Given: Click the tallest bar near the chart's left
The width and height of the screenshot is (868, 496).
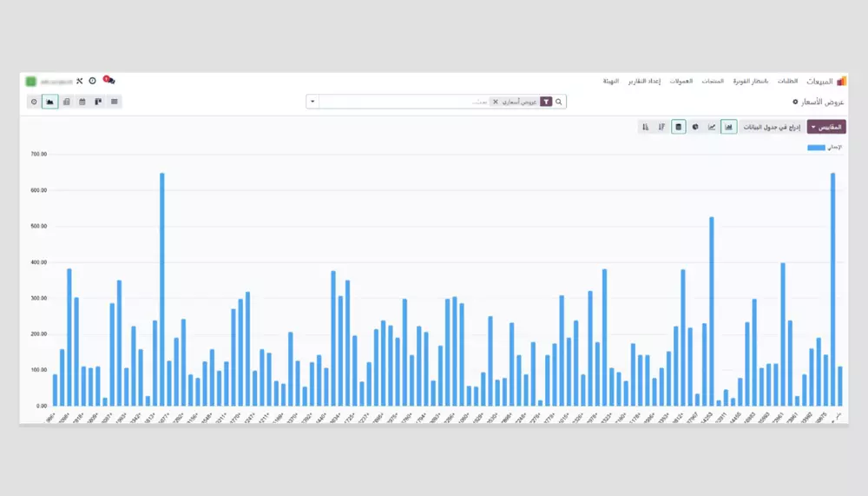Looking at the screenshot, I should (162, 289).
